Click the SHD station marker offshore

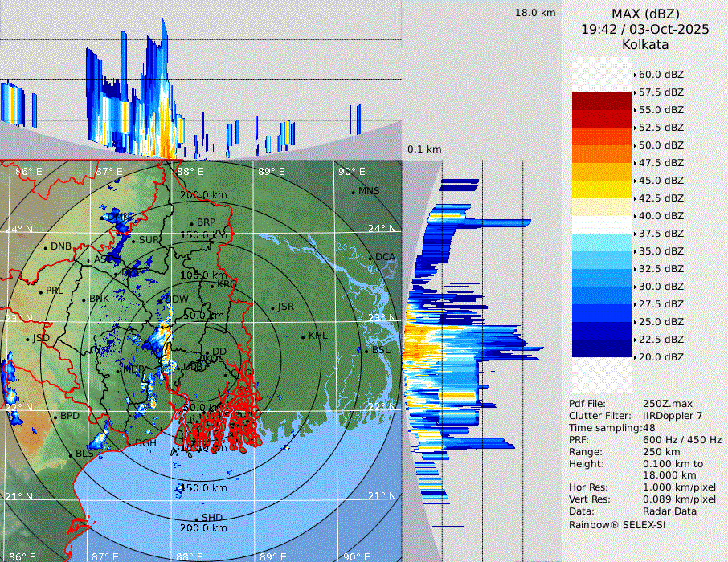pyautogui.click(x=197, y=518)
